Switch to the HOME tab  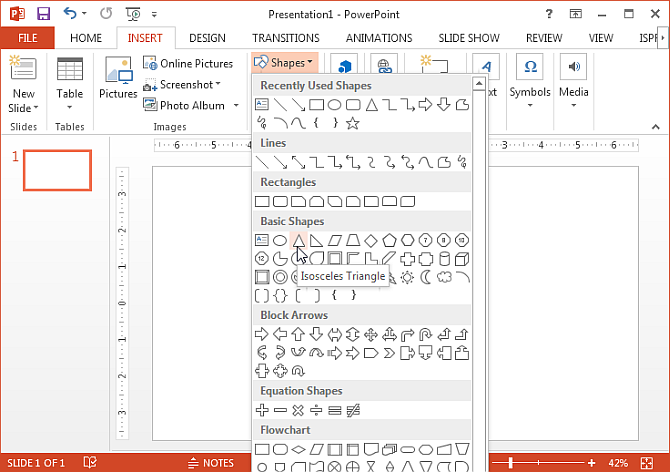pyautogui.click(x=86, y=38)
